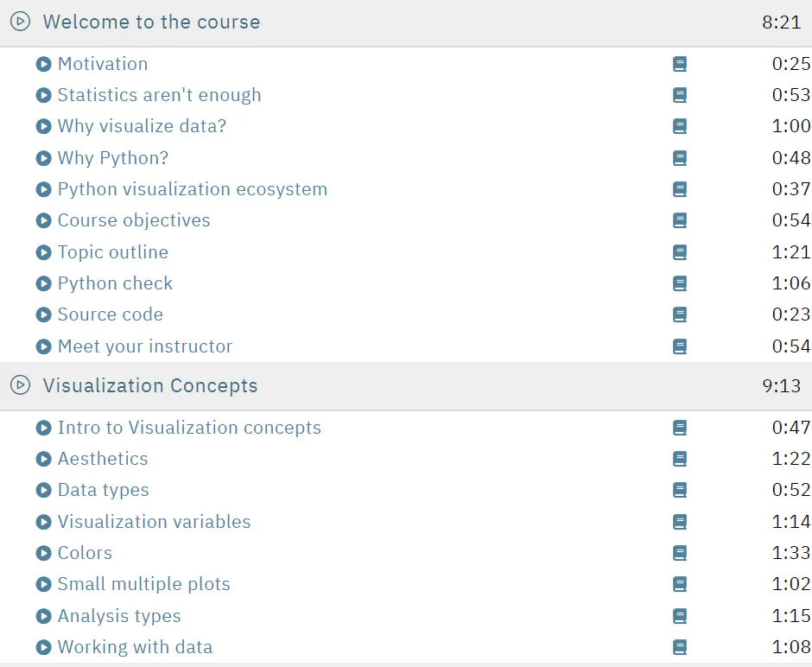Click the play icon next to Why Python?
The image size is (812, 667).
click(x=43, y=158)
